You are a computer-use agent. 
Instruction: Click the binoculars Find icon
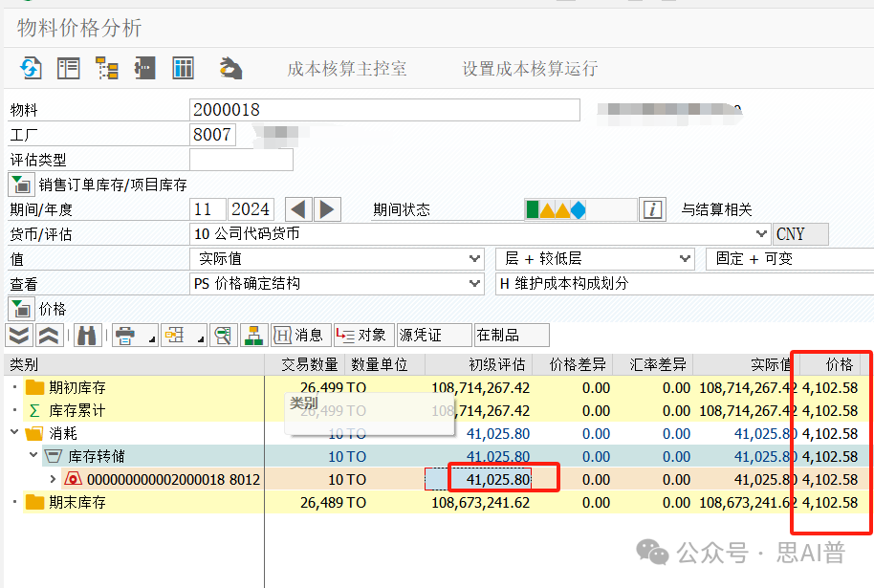click(x=87, y=335)
